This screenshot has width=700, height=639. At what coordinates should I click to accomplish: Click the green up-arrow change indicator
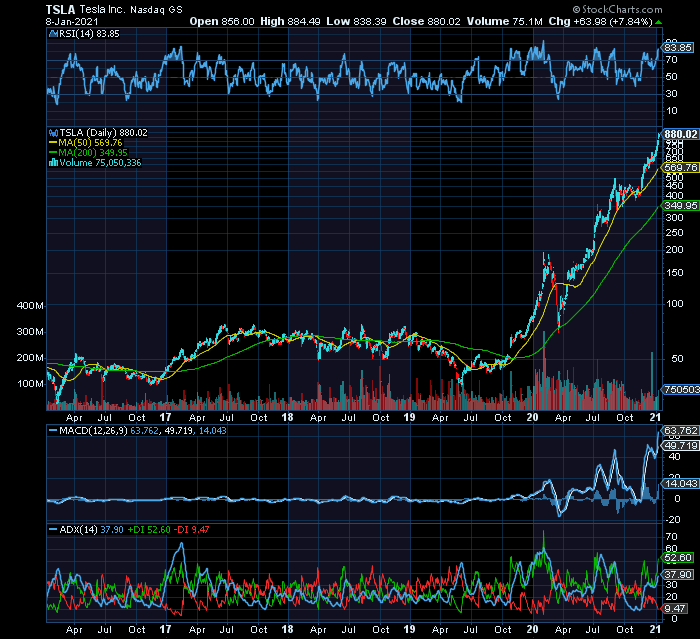[658, 22]
